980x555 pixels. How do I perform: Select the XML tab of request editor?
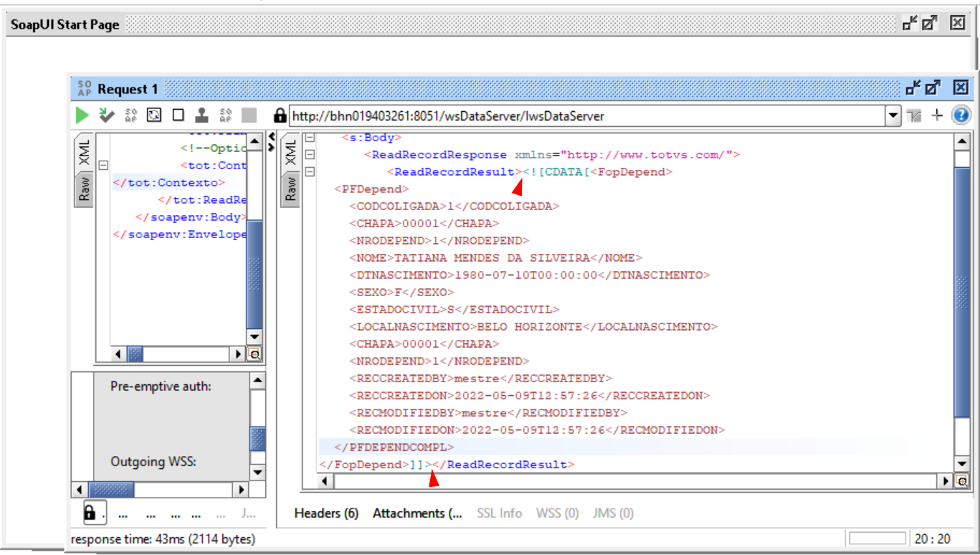[x=85, y=153]
